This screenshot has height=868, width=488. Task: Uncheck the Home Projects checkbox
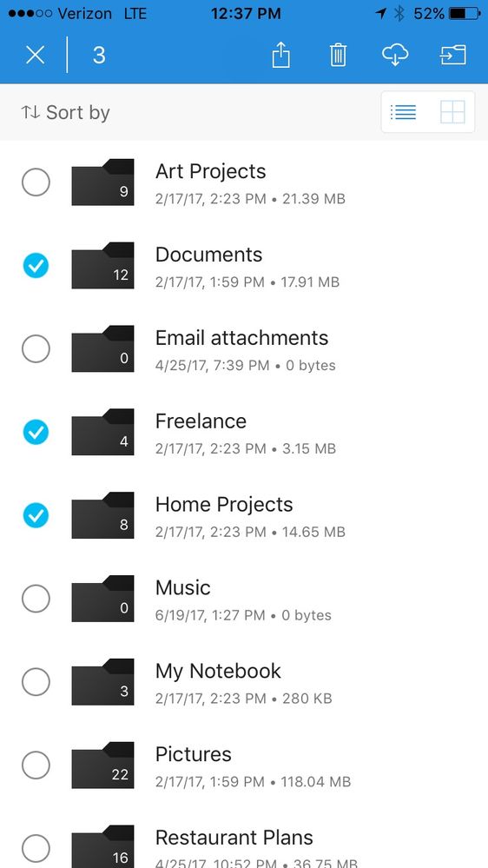(x=36, y=515)
